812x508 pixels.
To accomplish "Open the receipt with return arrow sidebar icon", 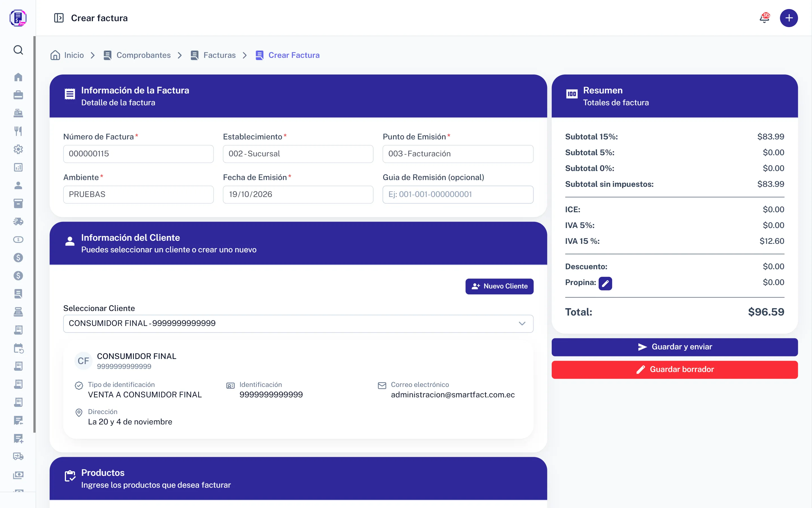I will tap(18, 420).
